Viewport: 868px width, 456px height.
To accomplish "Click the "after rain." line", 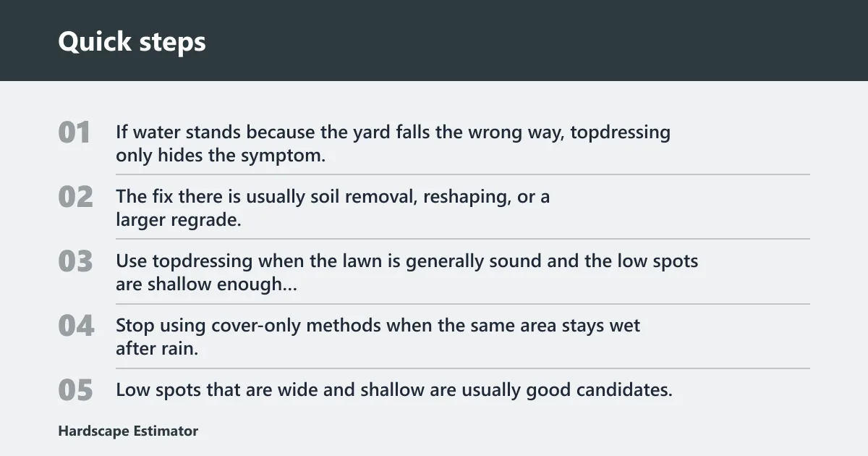I will [157, 349].
